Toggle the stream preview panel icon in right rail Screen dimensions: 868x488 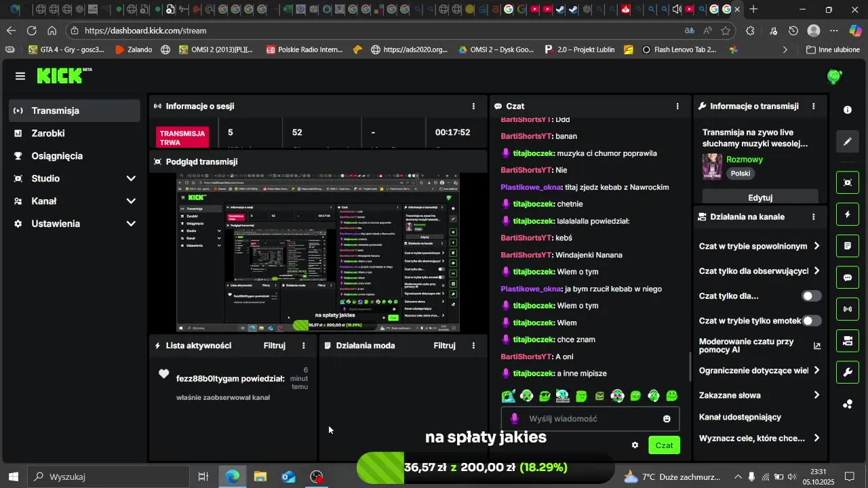pyautogui.click(x=848, y=182)
